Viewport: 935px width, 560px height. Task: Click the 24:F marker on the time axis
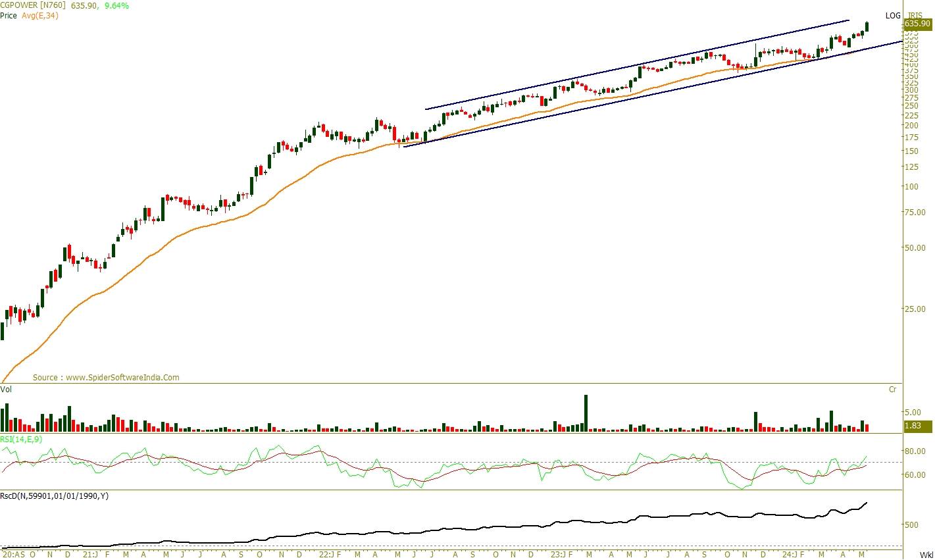pyautogui.click(x=797, y=555)
